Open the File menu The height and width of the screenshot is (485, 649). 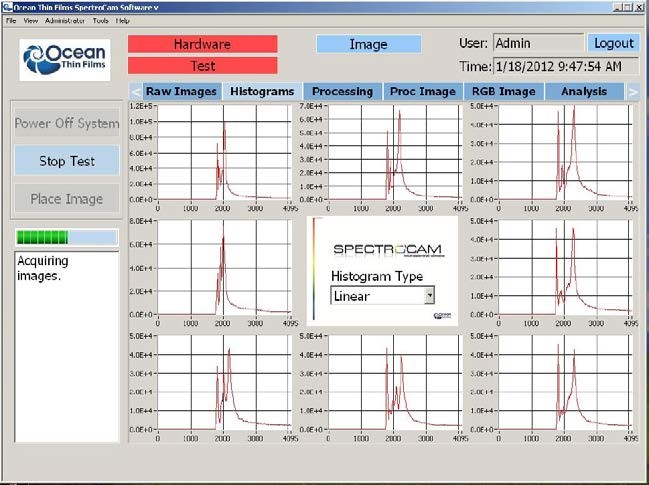coord(11,20)
